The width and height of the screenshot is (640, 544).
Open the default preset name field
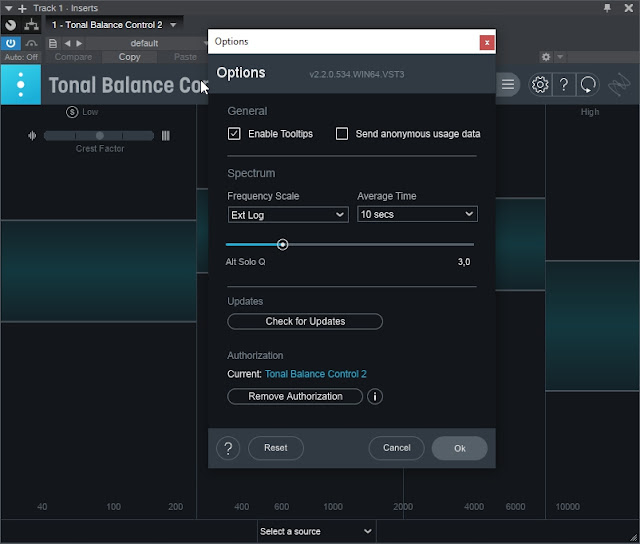[144, 43]
